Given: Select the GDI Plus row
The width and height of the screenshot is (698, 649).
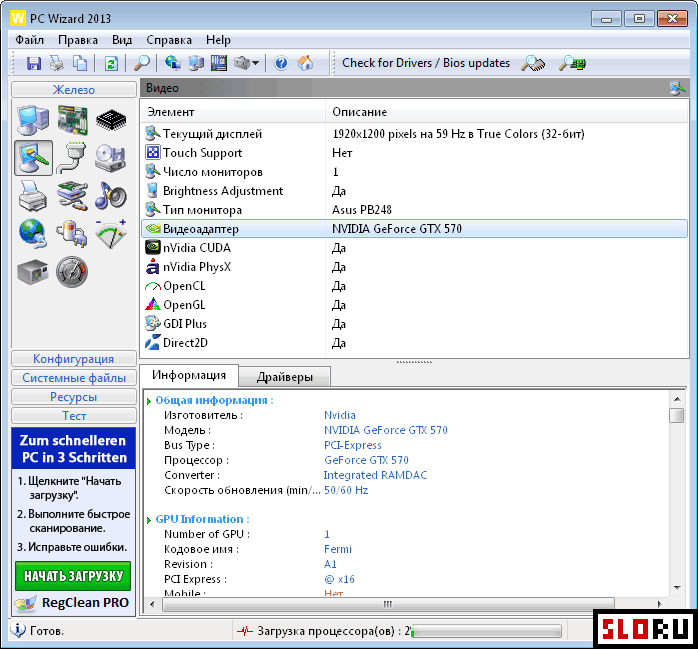Looking at the screenshot, I should pos(414,324).
